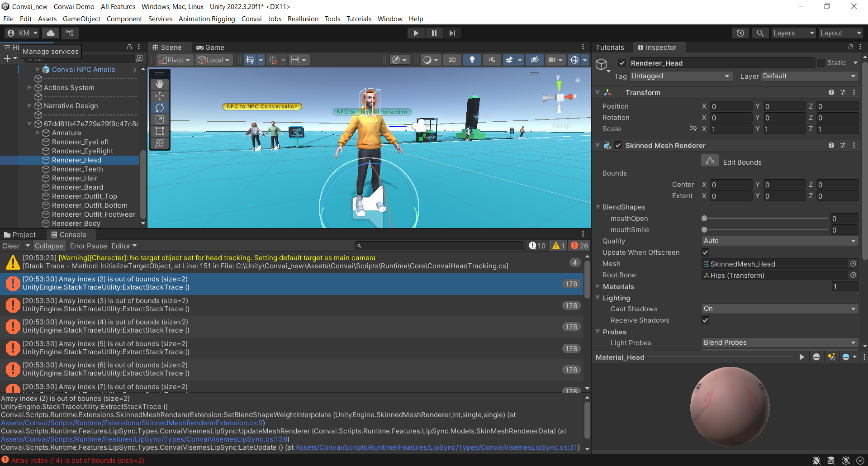Click the grid visibility icon
Screen dimensions: 868x466
tap(250, 60)
